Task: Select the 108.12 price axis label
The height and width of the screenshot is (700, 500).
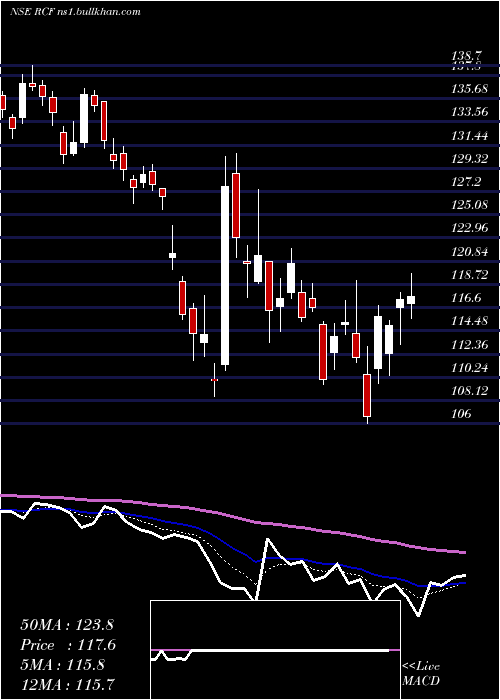Action: 469,391
